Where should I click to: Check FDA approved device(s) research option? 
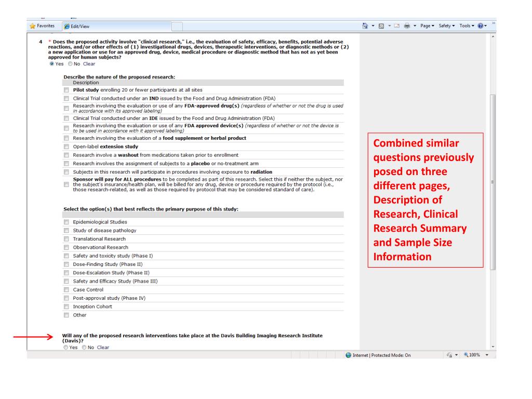pos(66,128)
